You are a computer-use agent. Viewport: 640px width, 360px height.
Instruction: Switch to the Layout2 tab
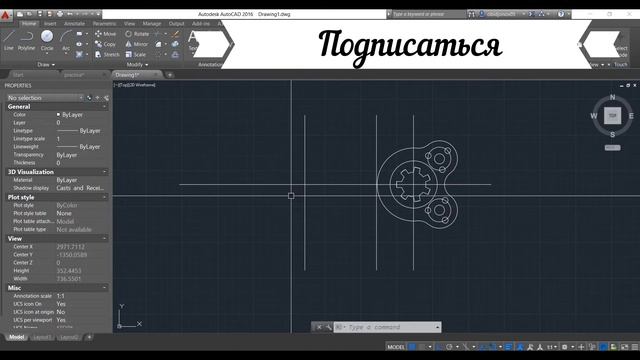(x=69, y=337)
